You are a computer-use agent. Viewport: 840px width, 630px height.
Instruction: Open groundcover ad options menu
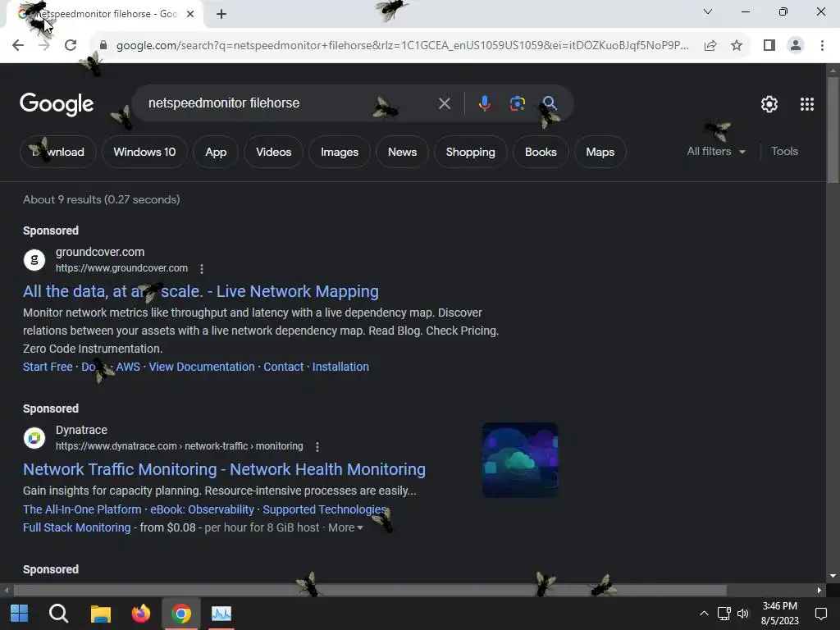202,268
